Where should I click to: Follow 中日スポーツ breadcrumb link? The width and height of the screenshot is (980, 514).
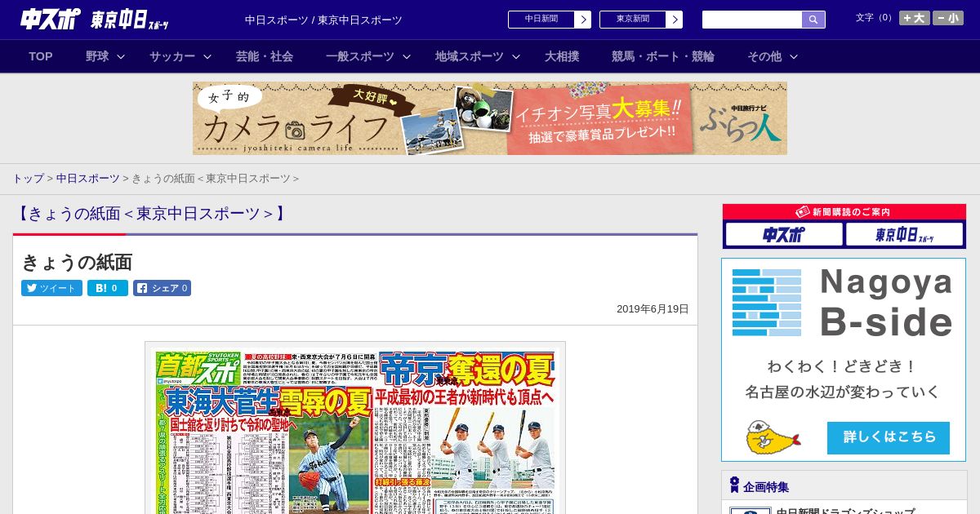click(x=88, y=178)
